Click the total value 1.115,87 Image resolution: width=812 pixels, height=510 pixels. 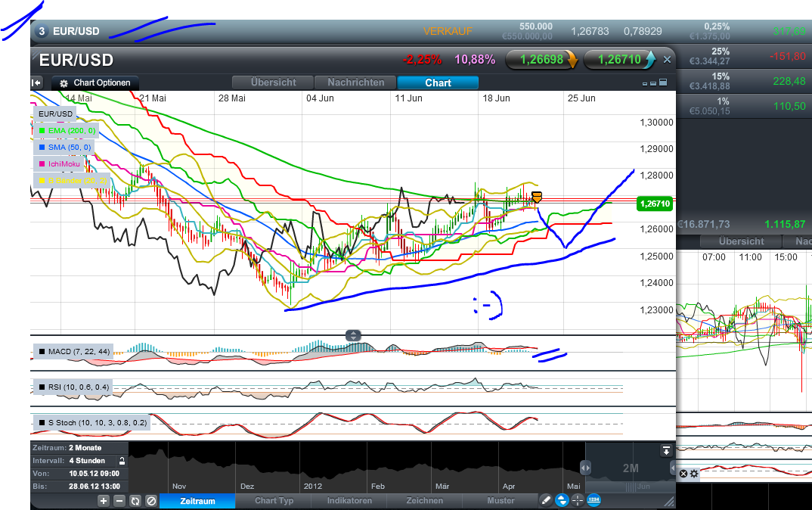click(x=785, y=225)
